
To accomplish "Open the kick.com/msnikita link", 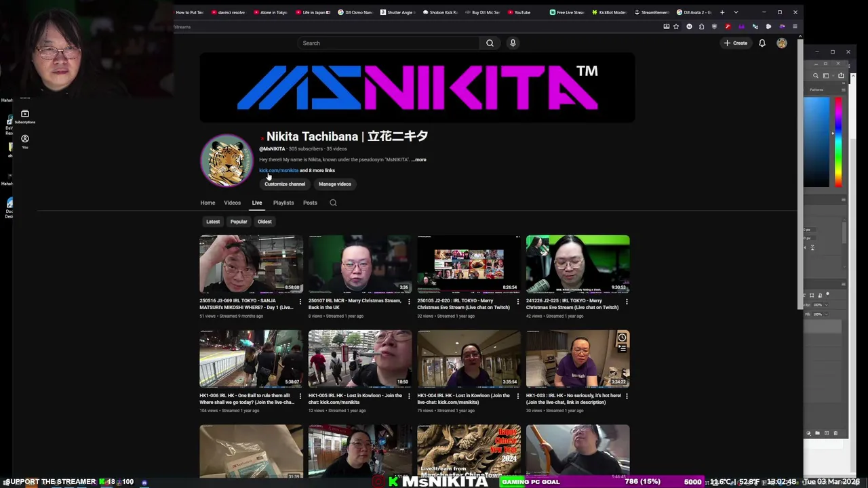I will tap(279, 171).
